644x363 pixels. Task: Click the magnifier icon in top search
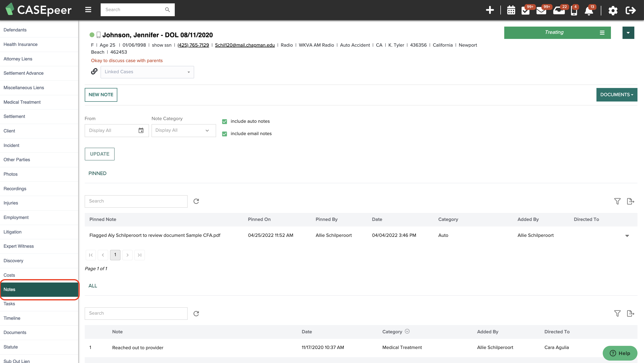pos(168,10)
